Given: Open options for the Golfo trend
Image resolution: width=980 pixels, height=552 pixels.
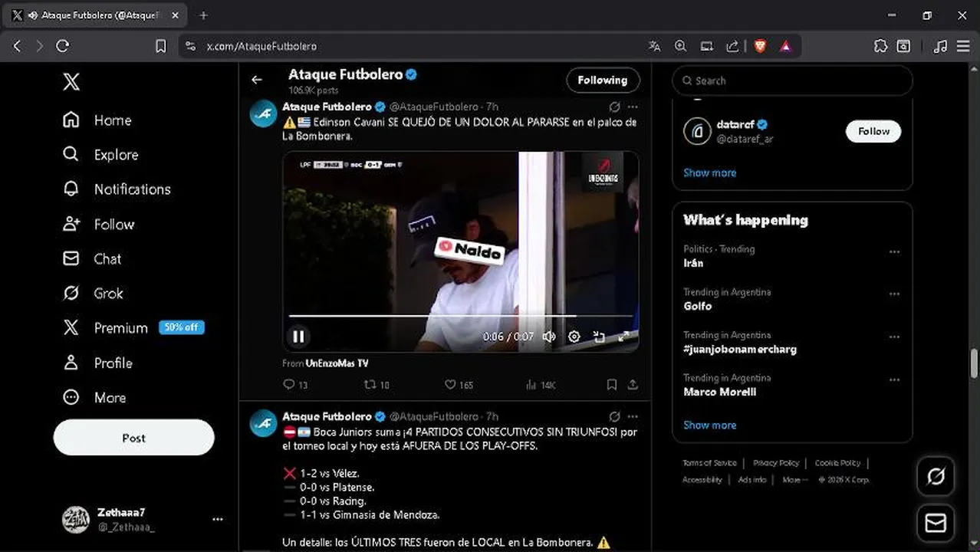Looking at the screenshot, I should point(894,294).
